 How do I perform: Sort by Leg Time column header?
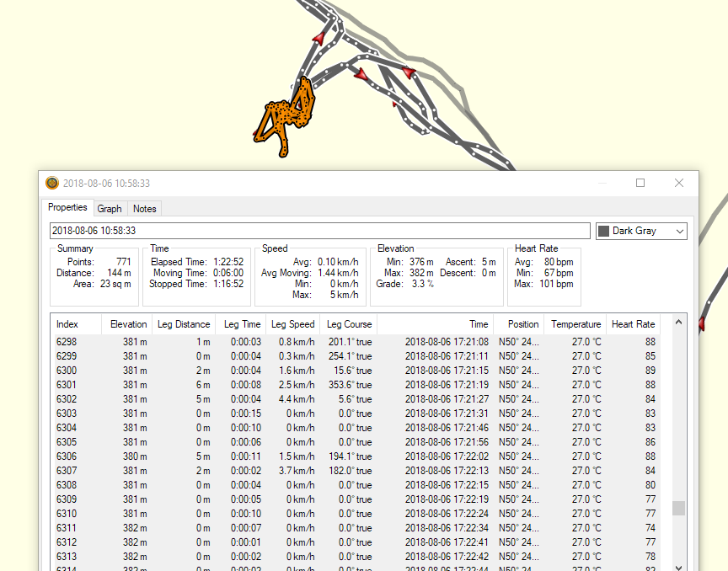240,324
